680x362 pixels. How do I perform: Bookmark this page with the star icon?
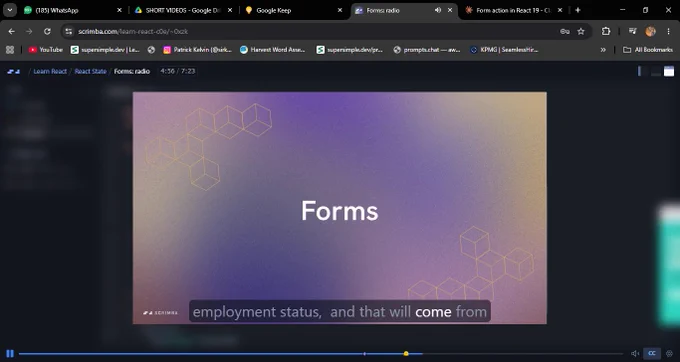pyautogui.click(x=581, y=31)
